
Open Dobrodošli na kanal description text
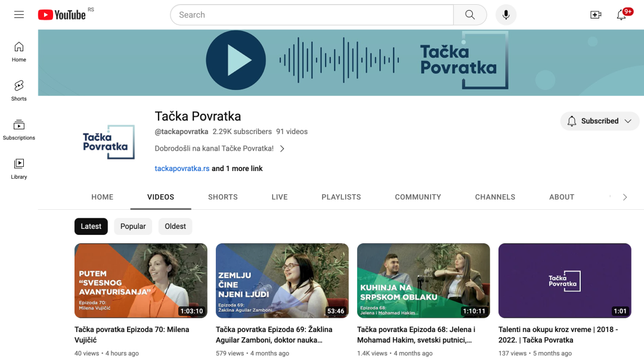pos(214,148)
